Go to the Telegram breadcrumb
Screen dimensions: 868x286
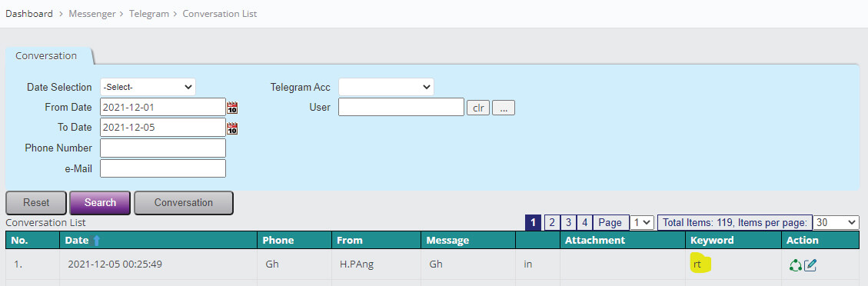(x=149, y=14)
